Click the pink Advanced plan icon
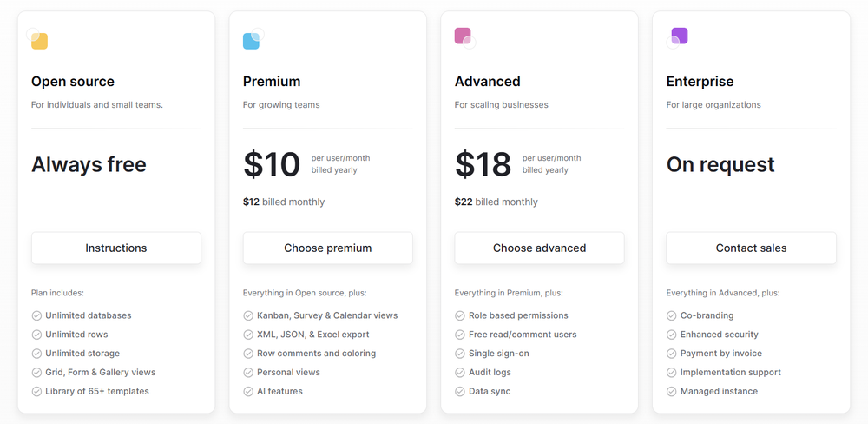 [x=464, y=37]
